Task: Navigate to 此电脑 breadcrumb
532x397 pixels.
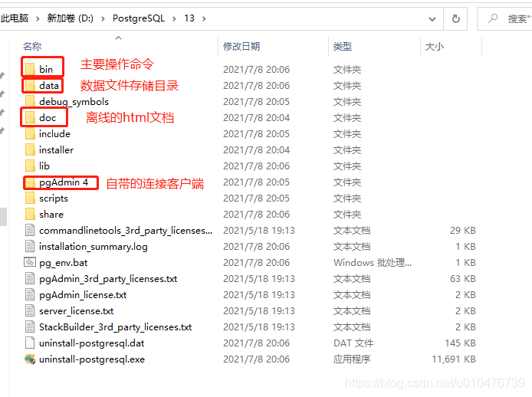Action: pyautogui.click(x=15, y=18)
